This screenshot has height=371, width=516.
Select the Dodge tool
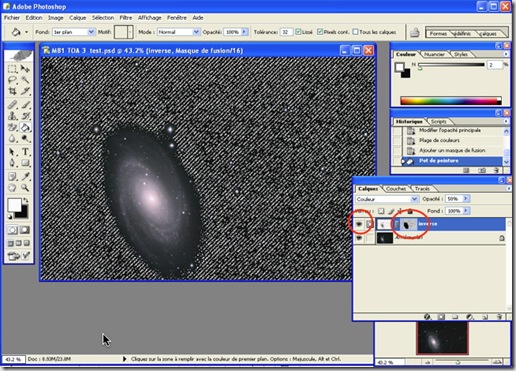click(x=25, y=138)
